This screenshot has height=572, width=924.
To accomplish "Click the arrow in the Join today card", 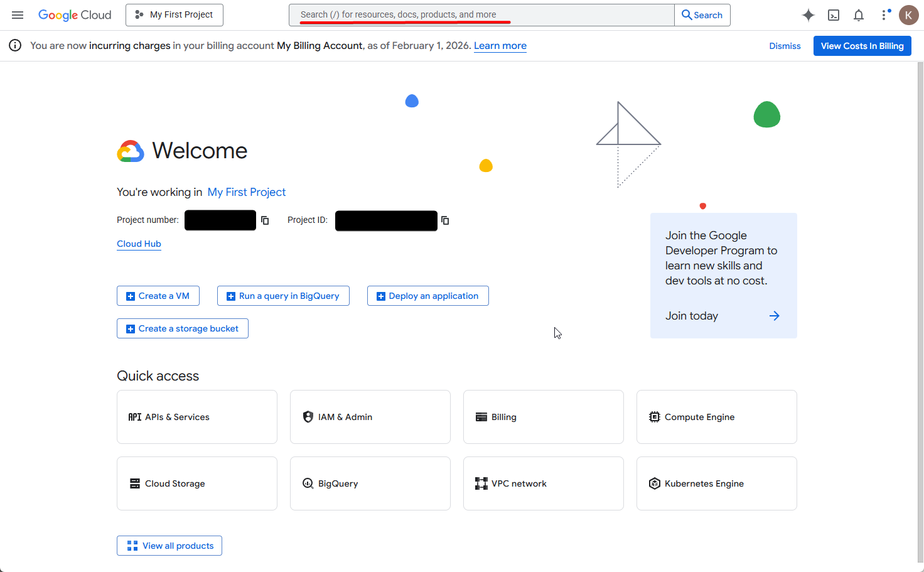I will click(775, 316).
